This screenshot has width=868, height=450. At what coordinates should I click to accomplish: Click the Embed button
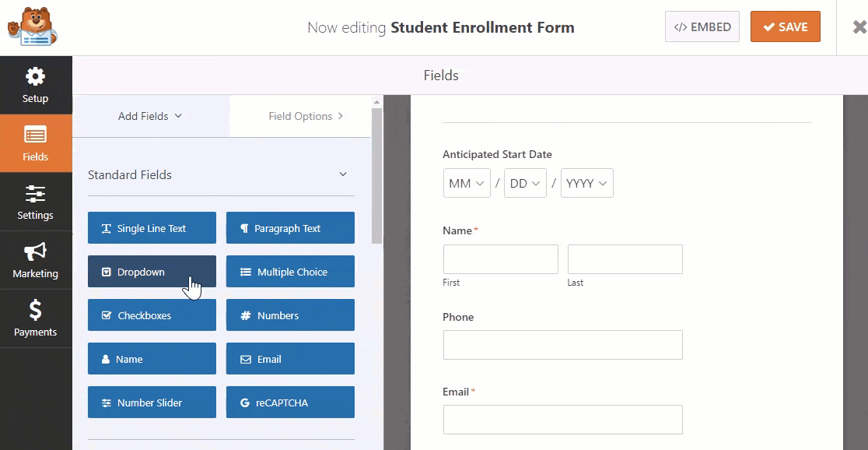pyautogui.click(x=702, y=26)
